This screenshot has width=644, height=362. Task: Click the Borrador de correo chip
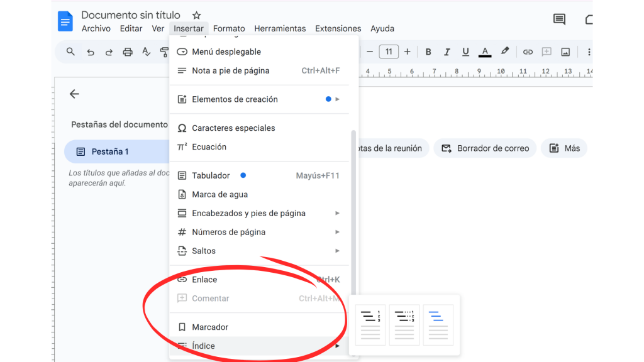pyautogui.click(x=485, y=148)
